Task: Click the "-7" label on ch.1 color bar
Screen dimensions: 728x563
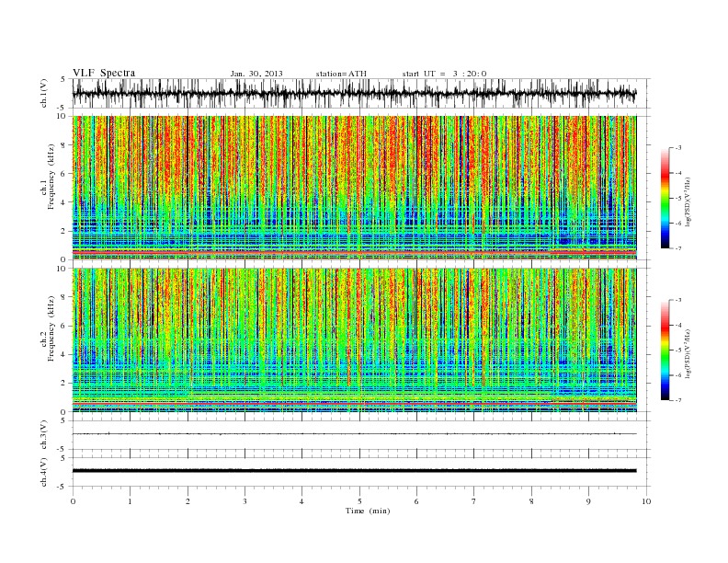Action: point(677,248)
